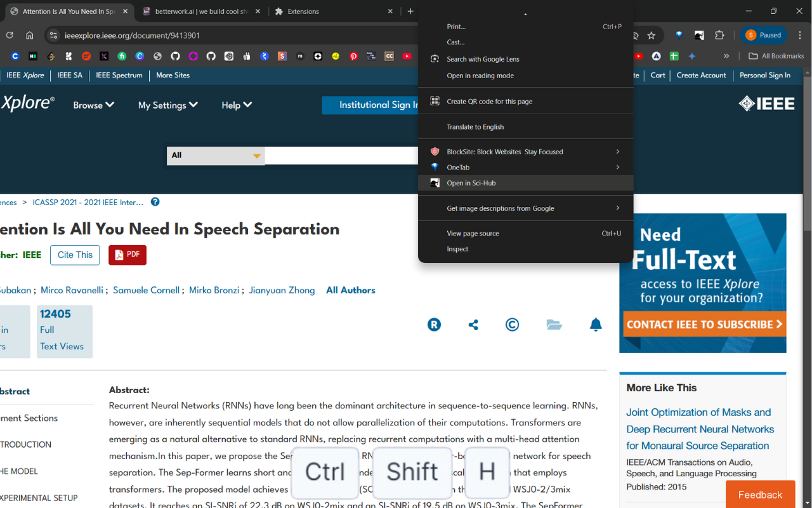Select Create QR code for this page
The image size is (812, 508).
[x=526, y=102]
